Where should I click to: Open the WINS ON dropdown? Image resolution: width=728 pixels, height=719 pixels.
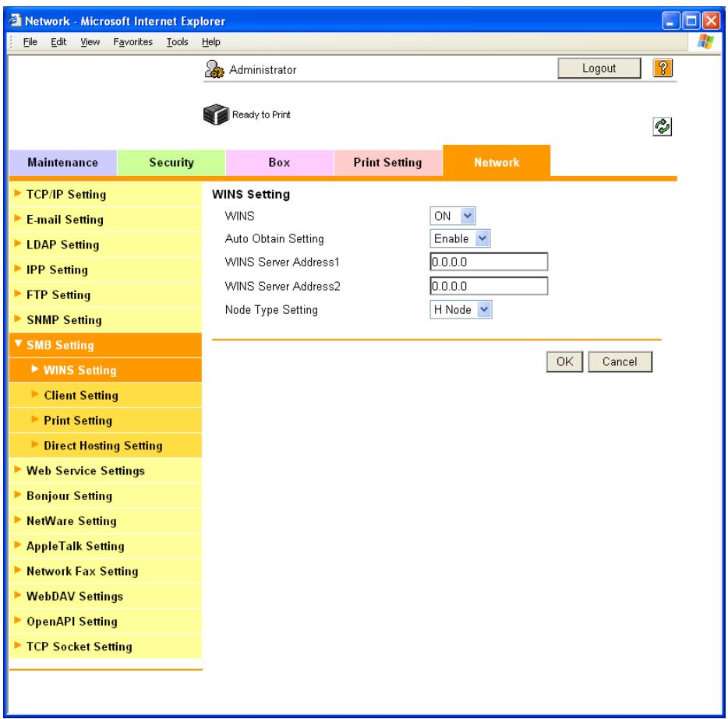(x=452, y=216)
